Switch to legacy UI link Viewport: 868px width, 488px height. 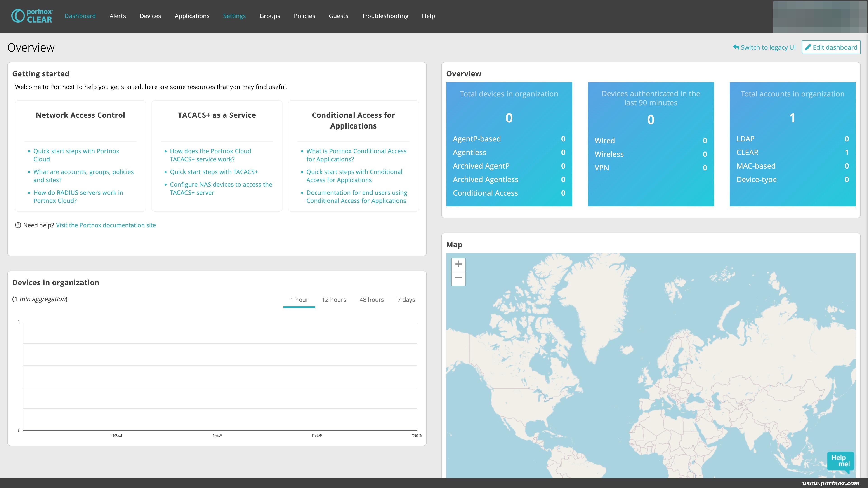pyautogui.click(x=764, y=47)
